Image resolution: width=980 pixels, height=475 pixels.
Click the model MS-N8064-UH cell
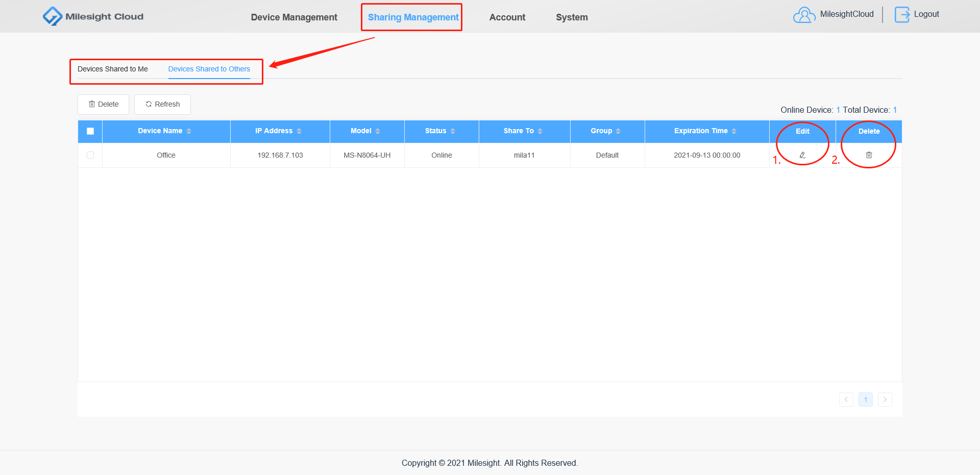367,155
